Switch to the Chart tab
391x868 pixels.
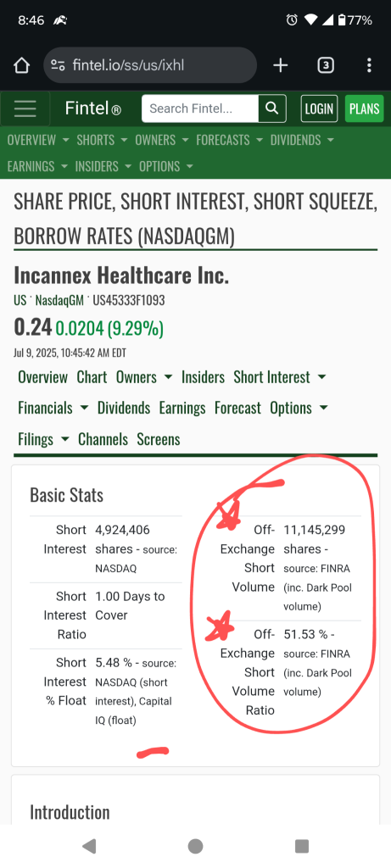click(x=92, y=377)
